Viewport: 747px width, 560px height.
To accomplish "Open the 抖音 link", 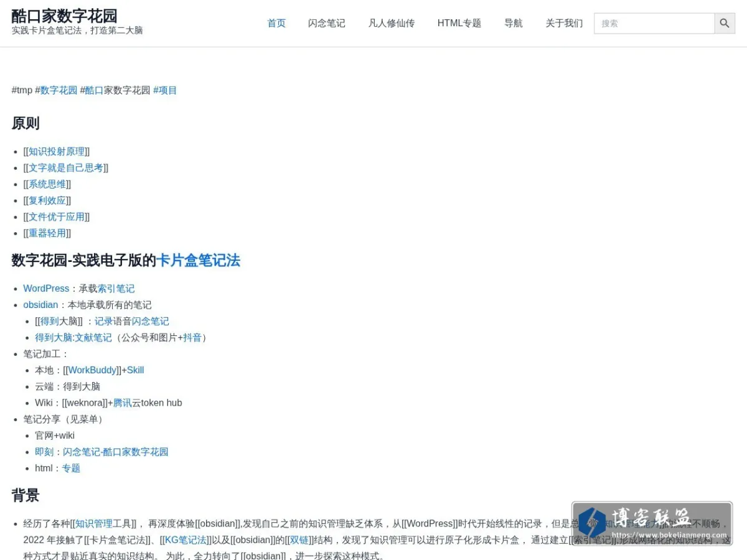I will point(192,337).
